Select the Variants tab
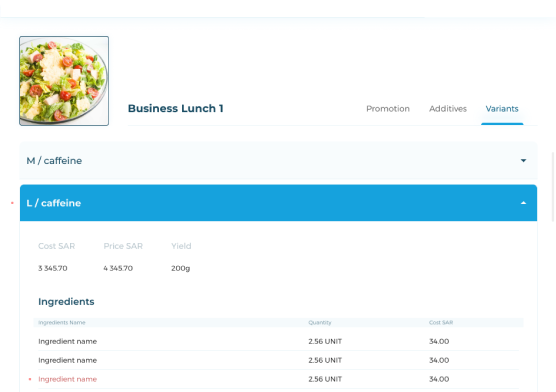The image size is (556, 392). pyautogui.click(x=502, y=109)
